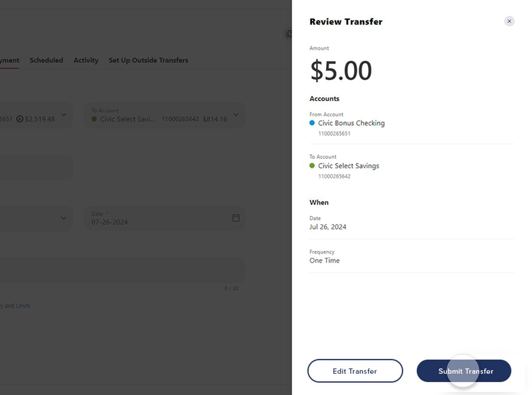Click the $5.00 amount in review panel
Viewport: 532px width, 395px height.
340,71
